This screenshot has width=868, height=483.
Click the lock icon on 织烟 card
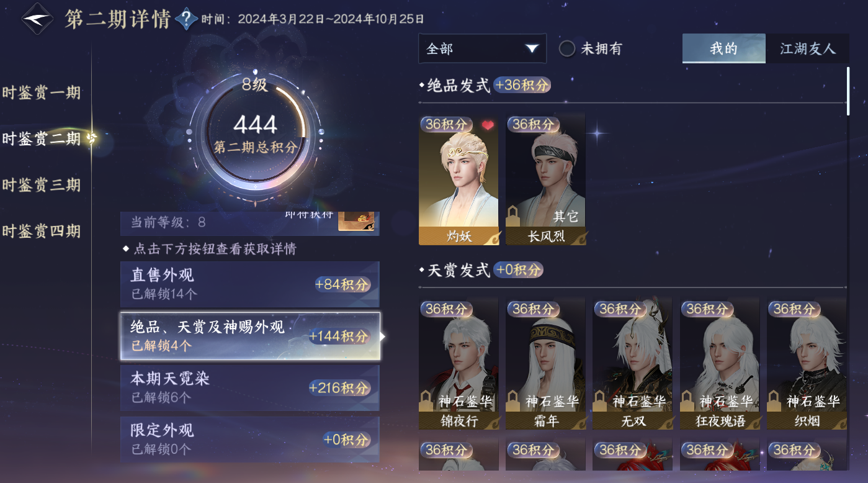pyautogui.click(x=774, y=400)
